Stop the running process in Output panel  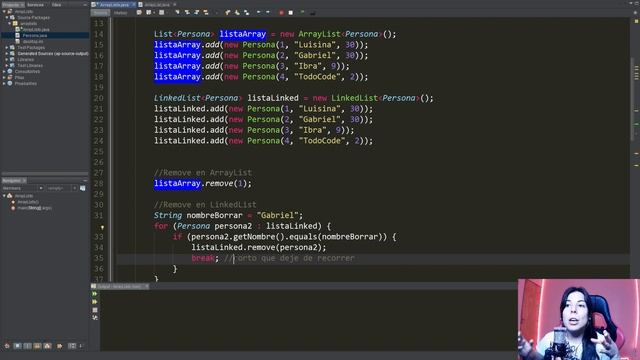pyautogui.click(x=95, y=310)
